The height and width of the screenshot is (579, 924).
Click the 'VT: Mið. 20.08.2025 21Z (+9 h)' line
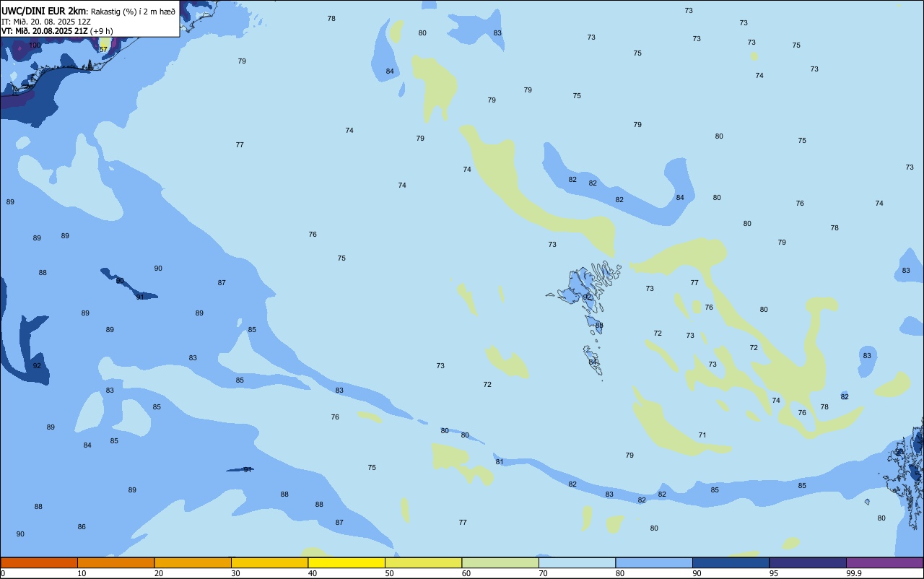click(x=57, y=30)
